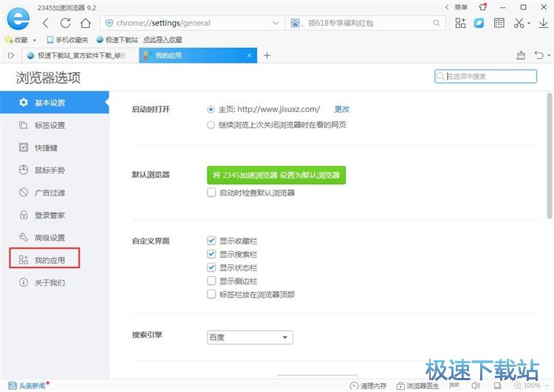Uncheck 显示搜索栏 checkbox
This screenshot has width=554, height=392.
211,254
